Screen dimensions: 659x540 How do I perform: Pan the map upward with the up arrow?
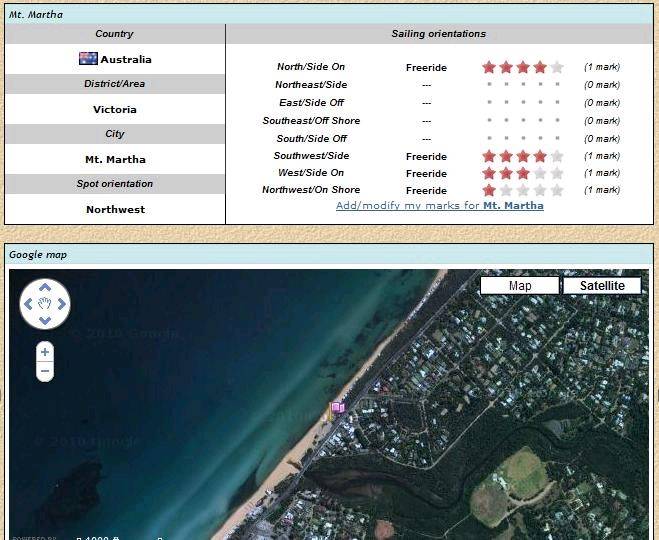[x=45, y=285]
